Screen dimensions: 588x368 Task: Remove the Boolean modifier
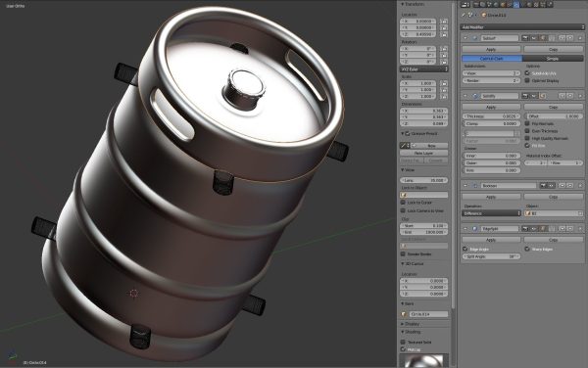580,185
